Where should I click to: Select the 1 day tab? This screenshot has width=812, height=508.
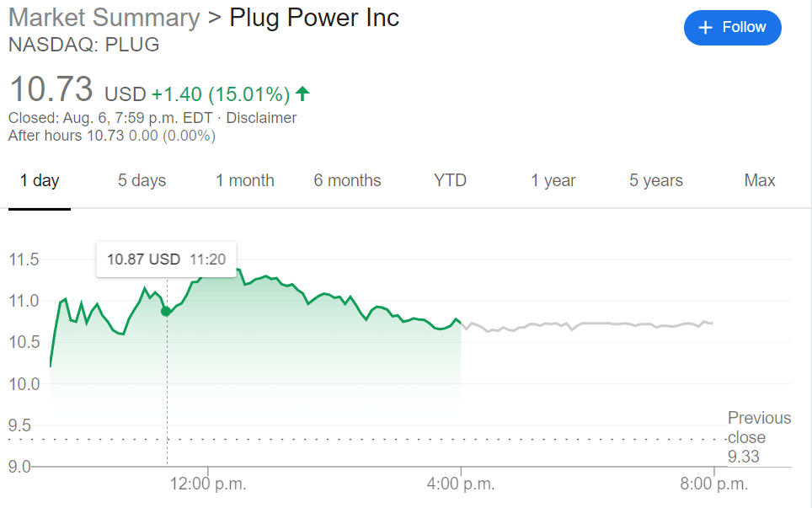click(40, 180)
